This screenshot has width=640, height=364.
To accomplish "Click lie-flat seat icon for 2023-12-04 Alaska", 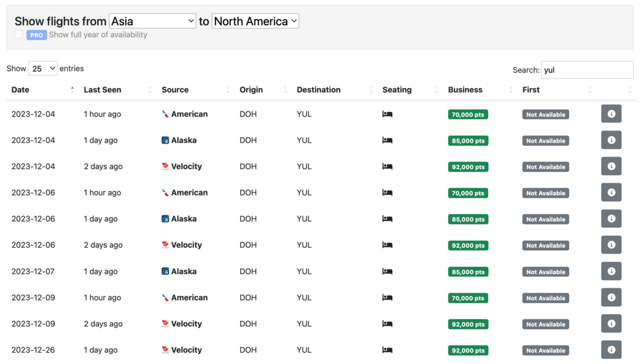I will coord(387,140).
